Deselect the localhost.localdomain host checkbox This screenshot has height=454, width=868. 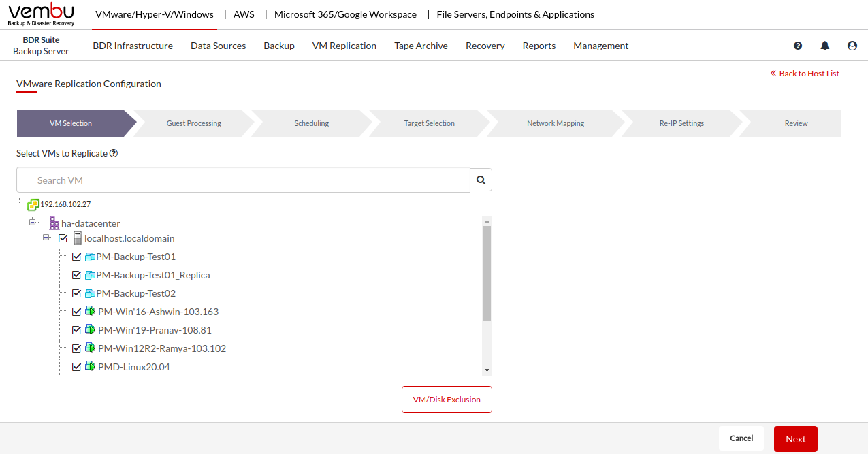coord(63,239)
